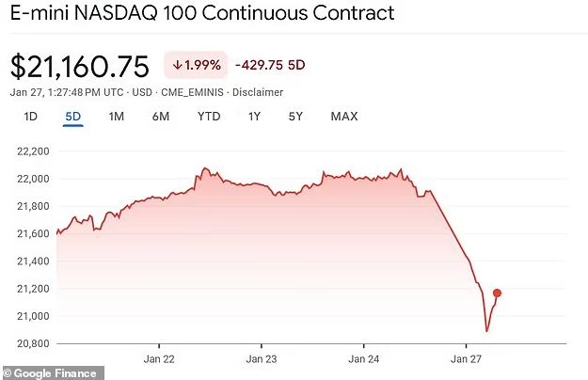The image size is (588, 380).
Task: Click the Jan 27 date axis label
Action: pos(466,359)
